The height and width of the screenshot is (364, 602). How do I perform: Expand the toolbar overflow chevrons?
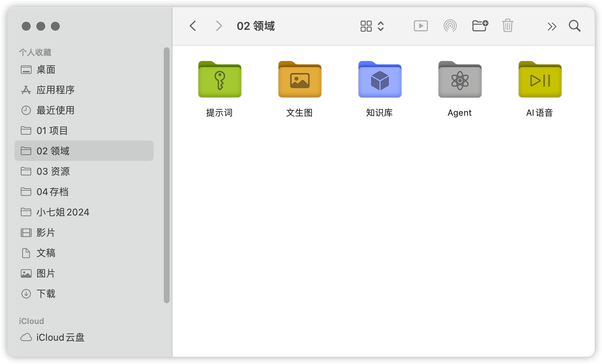552,27
